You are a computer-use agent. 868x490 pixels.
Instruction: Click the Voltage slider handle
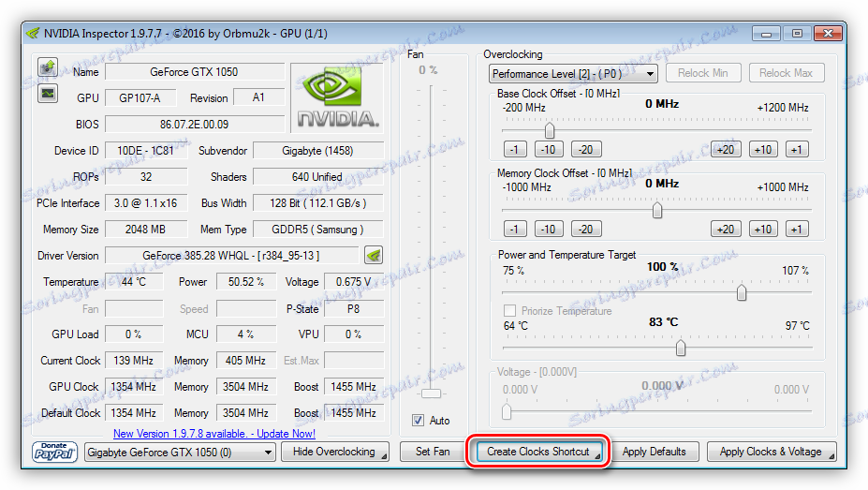click(x=507, y=411)
